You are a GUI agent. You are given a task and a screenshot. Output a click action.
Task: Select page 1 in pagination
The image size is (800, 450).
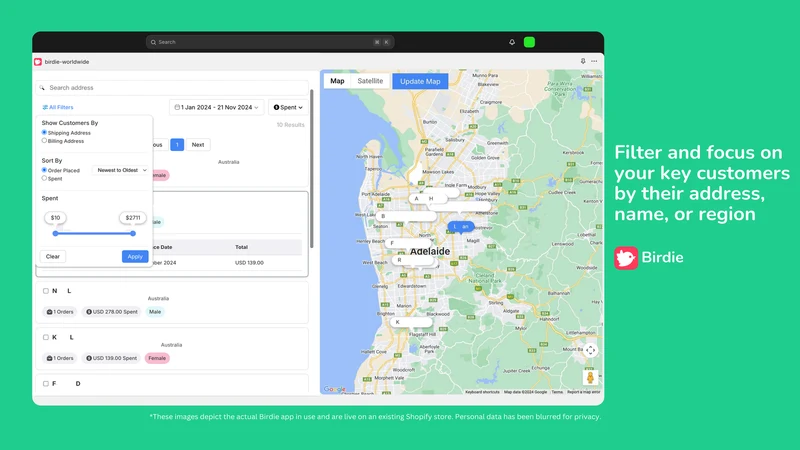click(x=177, y=145)
